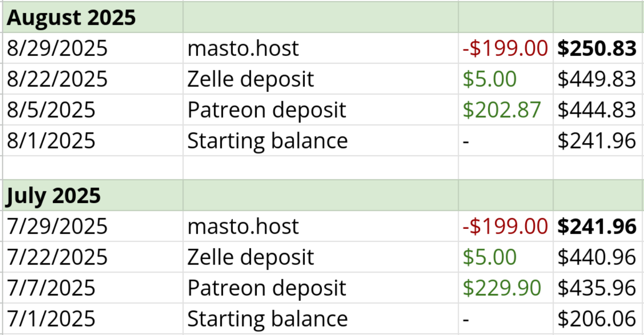Select the 7/1/2025 date cell
This screenshot has height=335, width=644.
pos(51,319)
